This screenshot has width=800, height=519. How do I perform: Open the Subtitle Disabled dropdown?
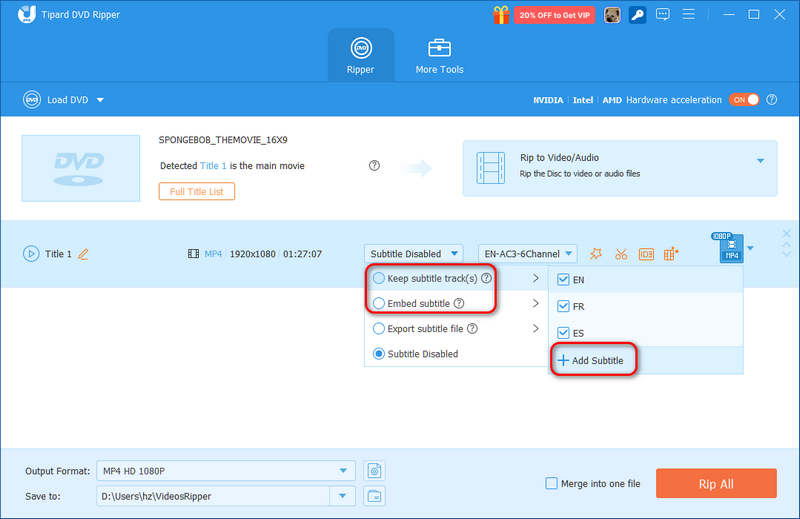[413, 254]
